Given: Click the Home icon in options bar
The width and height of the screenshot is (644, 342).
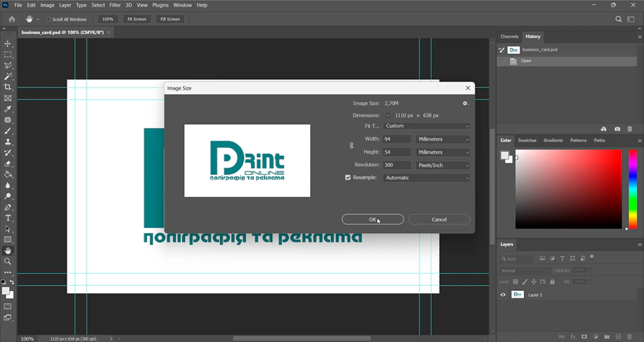Looking at the screenshot, I should (x=12, y=19).
